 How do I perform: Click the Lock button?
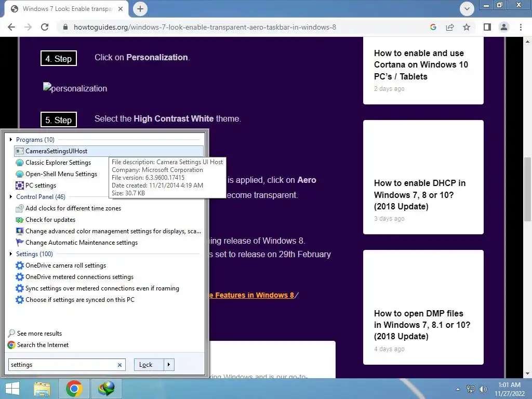(x=149, y=365)
